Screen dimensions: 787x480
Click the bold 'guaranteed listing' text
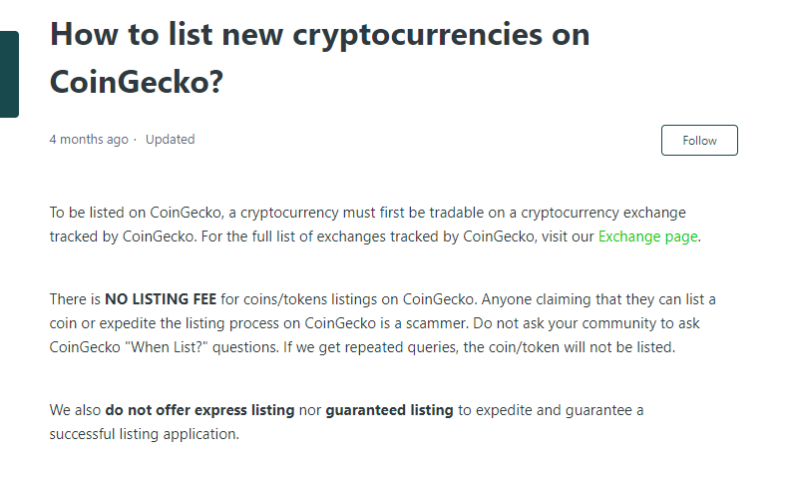[x=389, y=410]
